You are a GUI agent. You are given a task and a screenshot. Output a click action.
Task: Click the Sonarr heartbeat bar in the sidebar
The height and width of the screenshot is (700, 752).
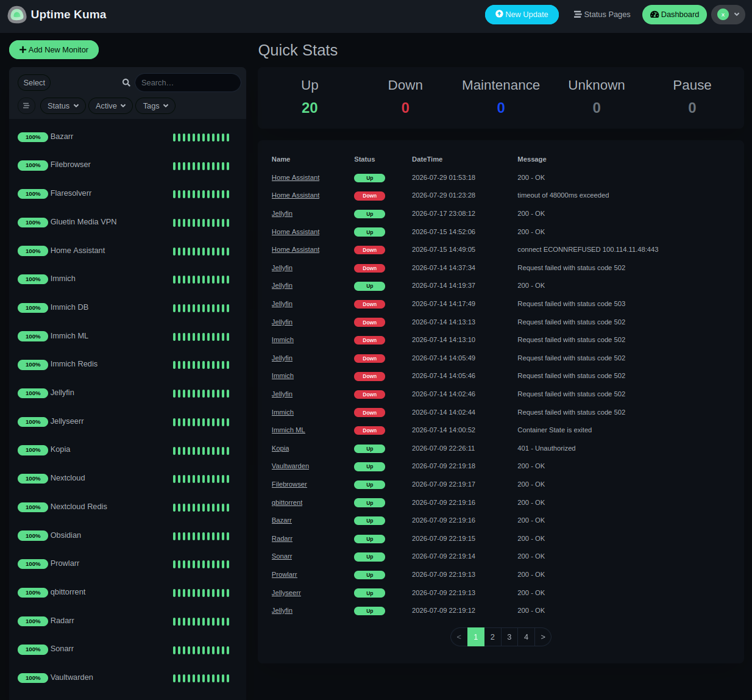[x=201, y=649]
